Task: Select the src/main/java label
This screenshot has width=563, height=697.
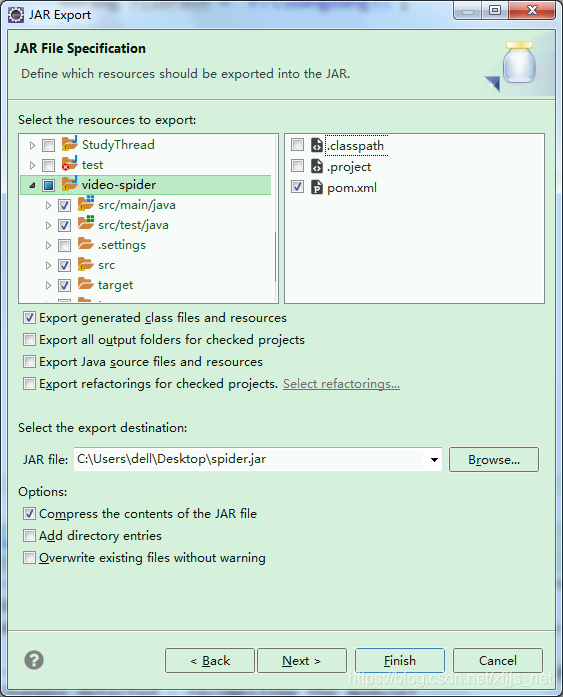Action: coord(137,205)
